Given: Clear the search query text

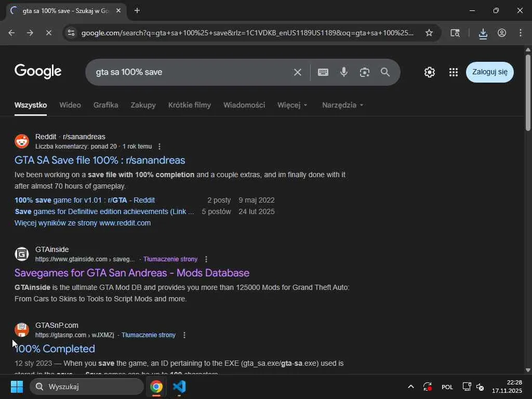Looking at the screenshot, I should pyautogui.click(x=298, y=72).
